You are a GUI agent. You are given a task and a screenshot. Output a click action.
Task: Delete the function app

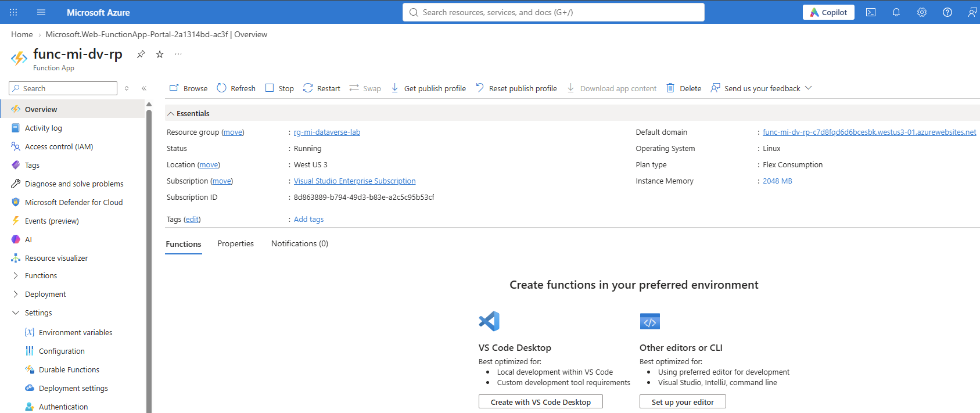tap(684, 88)
